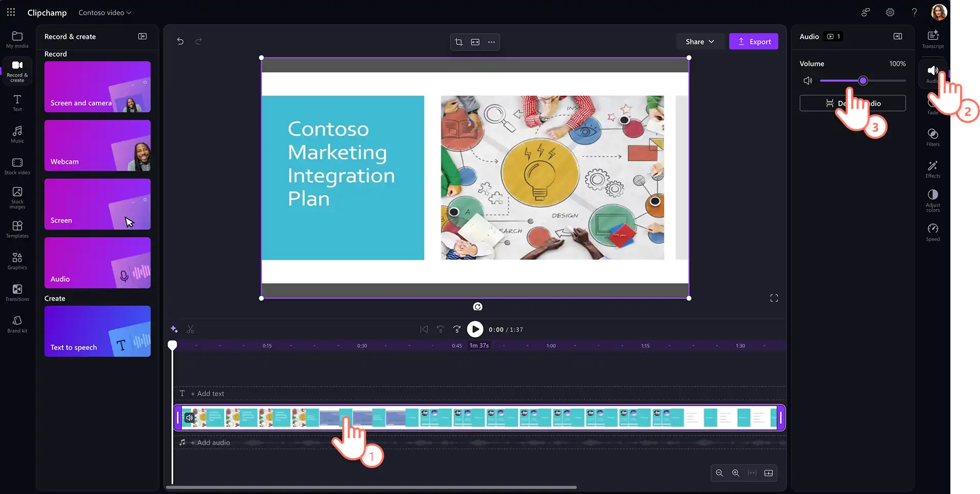Screen dimensions: 980x494
Task: Click the 0:30 mark on timeline ruler
Action: point(362,345)
